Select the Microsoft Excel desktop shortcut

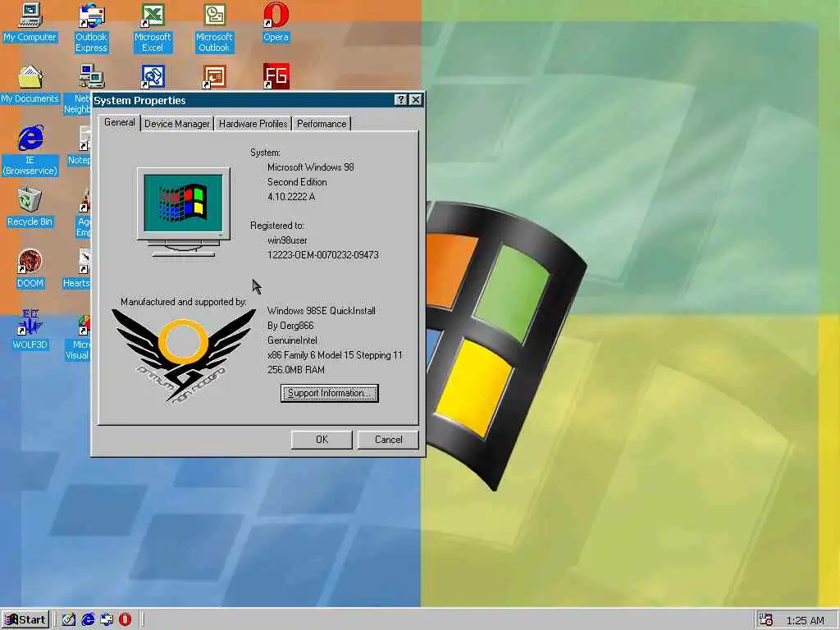coord(153,27)
